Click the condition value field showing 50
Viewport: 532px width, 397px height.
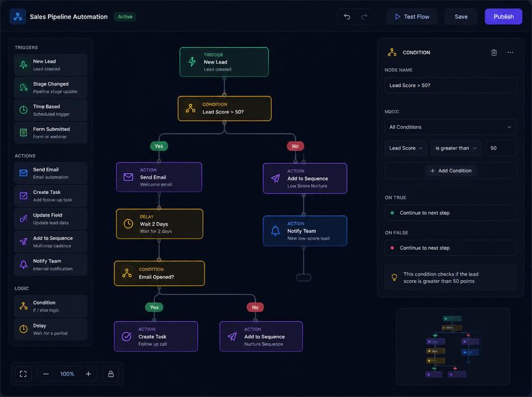(501, 148)
